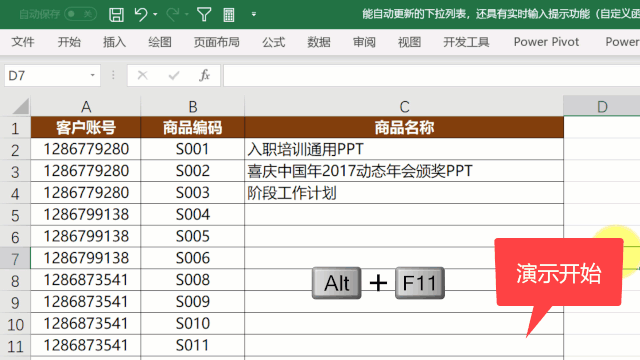The height and width of the screenshot is (360, 640).
Task: Click the Enter checkmark icon in the formula bar
Action: [174, 76]
